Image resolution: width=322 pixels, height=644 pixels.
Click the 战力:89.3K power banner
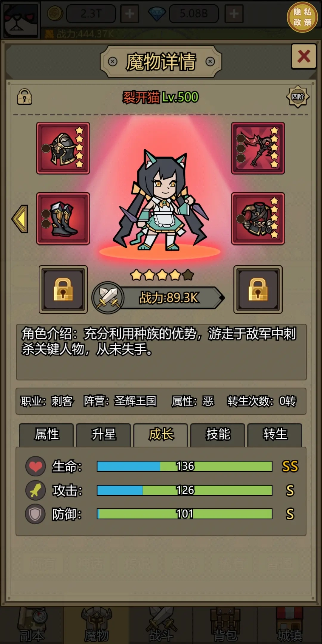click(x=171, y=298)
